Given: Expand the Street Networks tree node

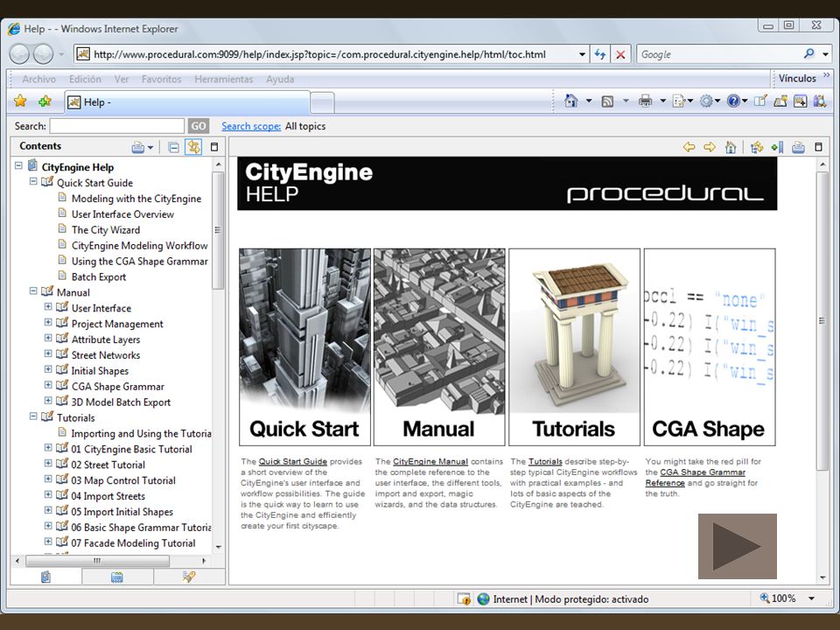Looking at the screenshot, I should click(x=48, y=354).
